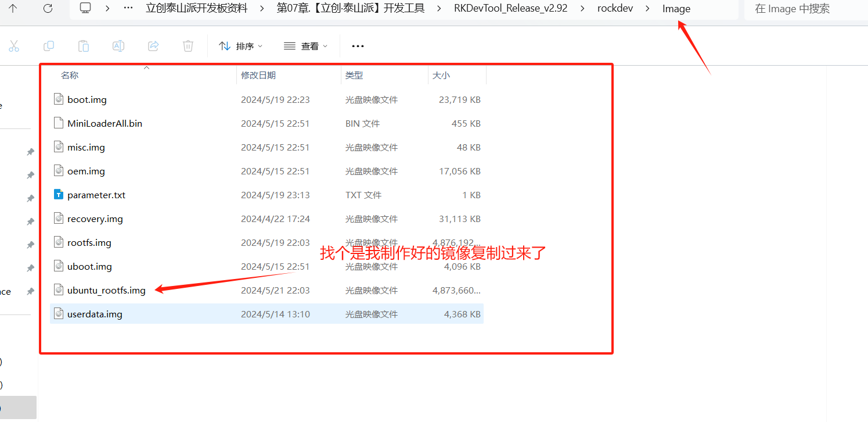Click the Share icon in toolbar
Viewport: 868px width, 422px height.
coord(153,46)
